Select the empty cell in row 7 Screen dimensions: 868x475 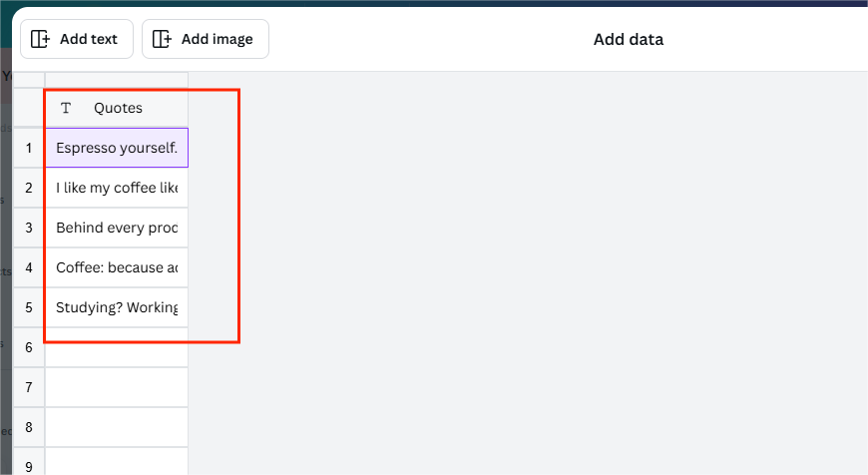[x=117, y=387]
